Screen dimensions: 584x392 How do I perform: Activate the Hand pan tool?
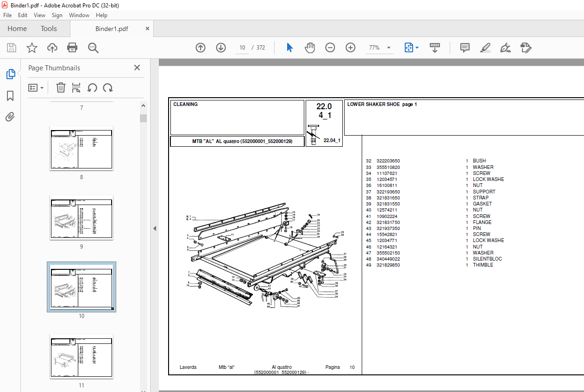pos(309,48)
